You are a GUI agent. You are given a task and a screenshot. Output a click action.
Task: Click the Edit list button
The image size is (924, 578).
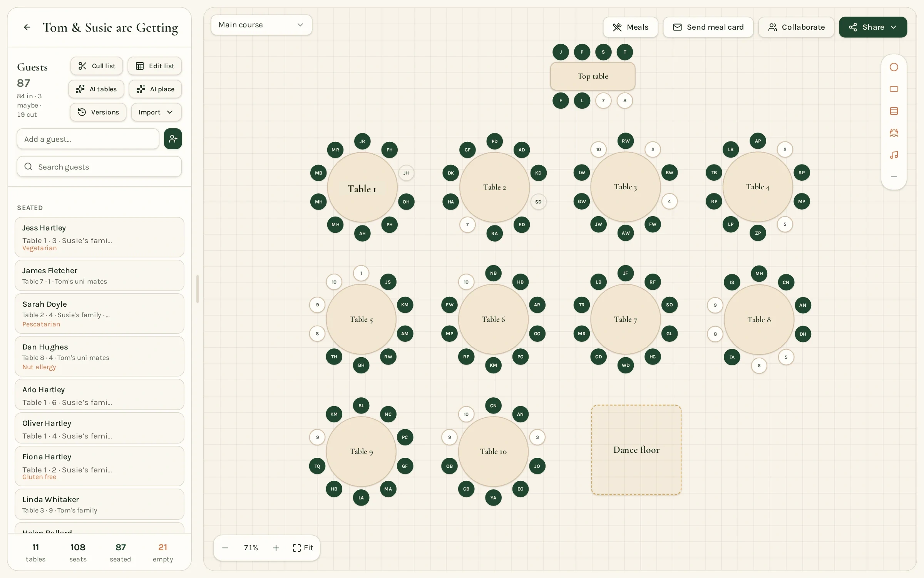[x=155, y=66]
